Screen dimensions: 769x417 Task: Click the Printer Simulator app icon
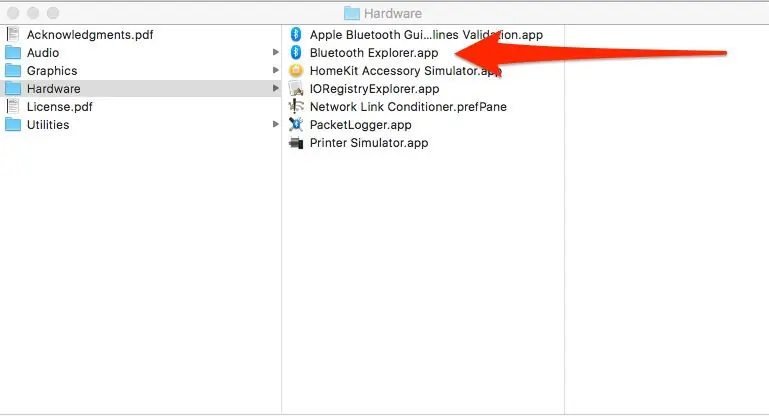[x=296, y=143]
